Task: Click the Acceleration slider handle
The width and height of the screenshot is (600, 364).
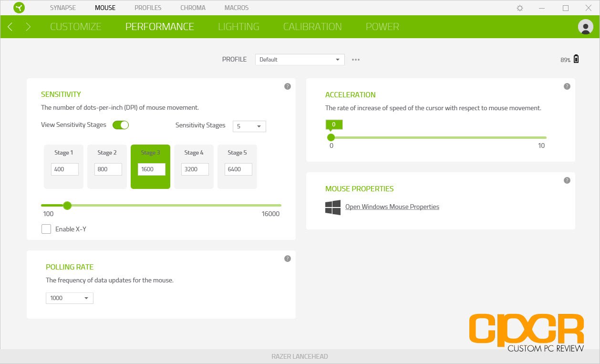Action: coord(331,137)
